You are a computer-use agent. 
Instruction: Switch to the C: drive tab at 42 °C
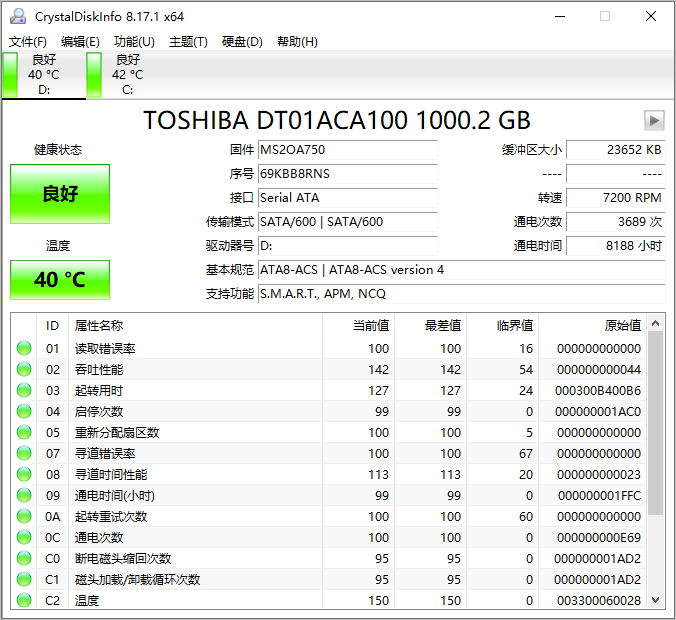pos(128,75)
